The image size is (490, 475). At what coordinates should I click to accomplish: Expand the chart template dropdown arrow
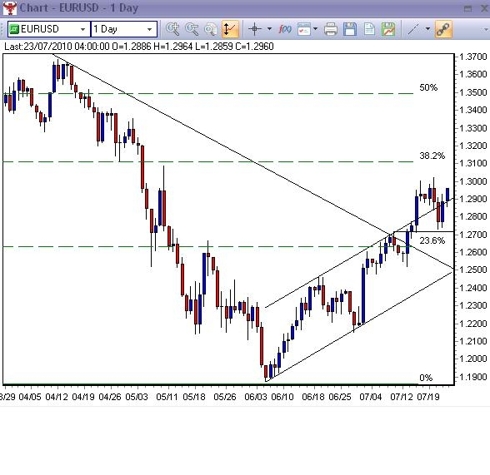(x=315, y=29)
